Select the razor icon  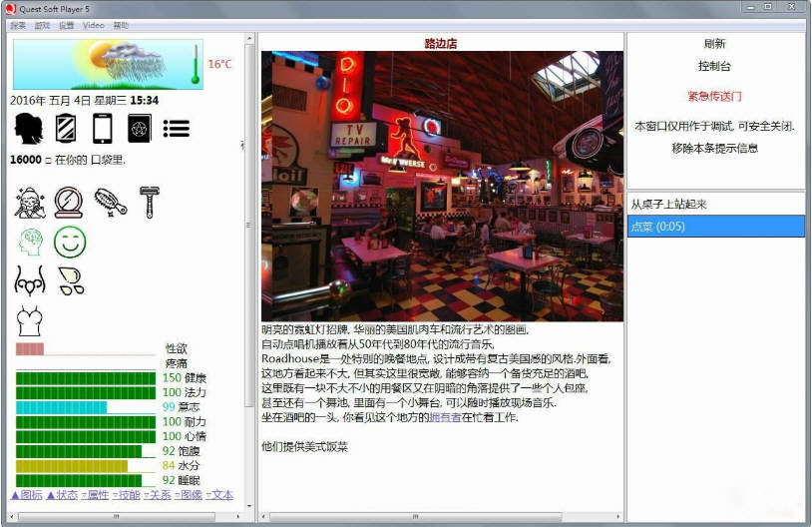(x=150, y=201)
